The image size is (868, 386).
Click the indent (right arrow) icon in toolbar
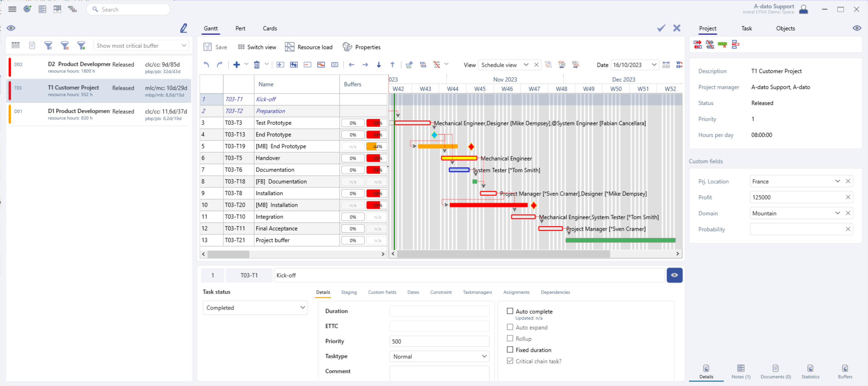[365, 64]
